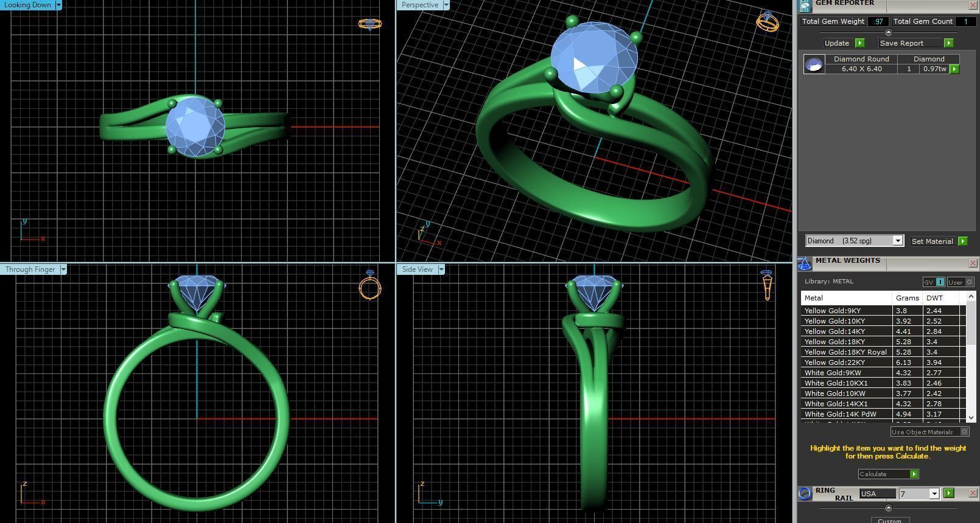Click the Metal column header
Image resolution: width=980 pixels, height=523 pixels.
point(847,298)
